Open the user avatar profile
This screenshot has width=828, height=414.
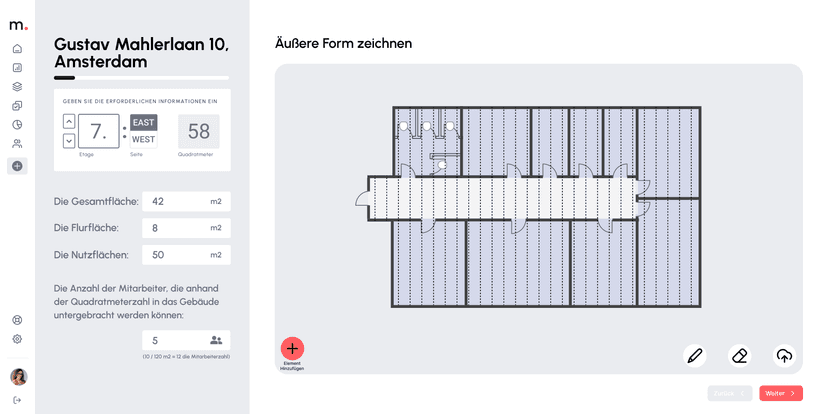point(18,376)
